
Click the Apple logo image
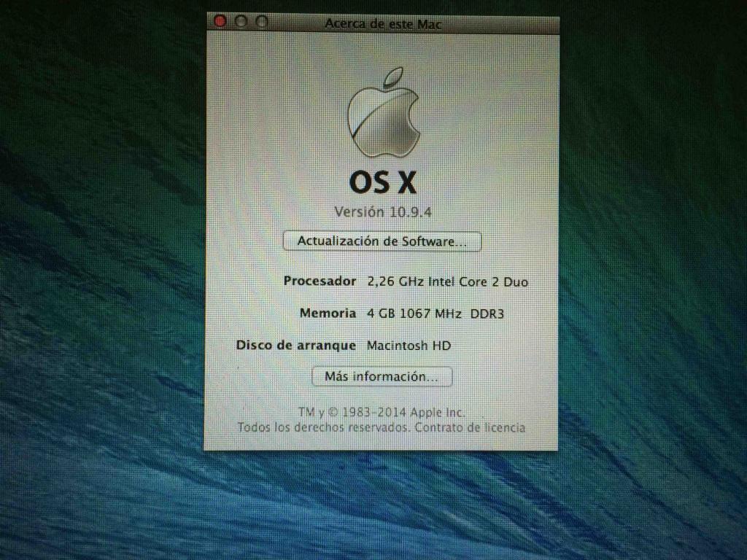pos(384,112)
